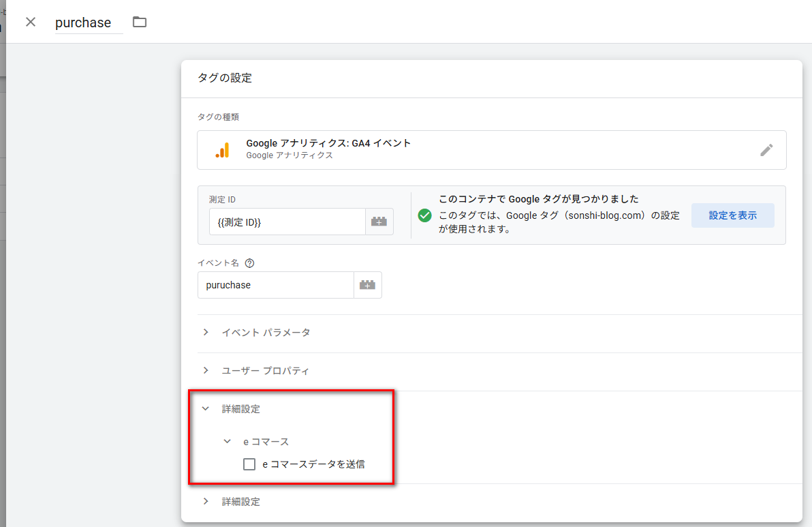Edit the tag name field 'purchase'

coord(89,22)
